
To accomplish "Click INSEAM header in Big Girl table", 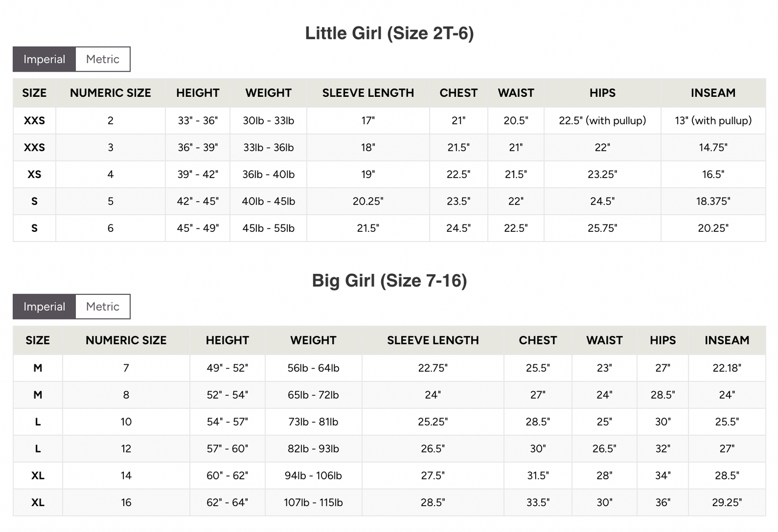I will 726,341.
